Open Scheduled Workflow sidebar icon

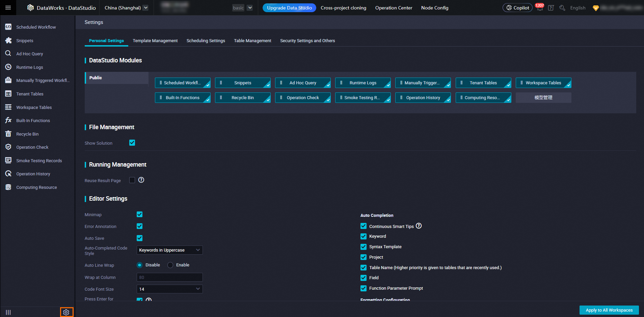(x=8, y=27)
